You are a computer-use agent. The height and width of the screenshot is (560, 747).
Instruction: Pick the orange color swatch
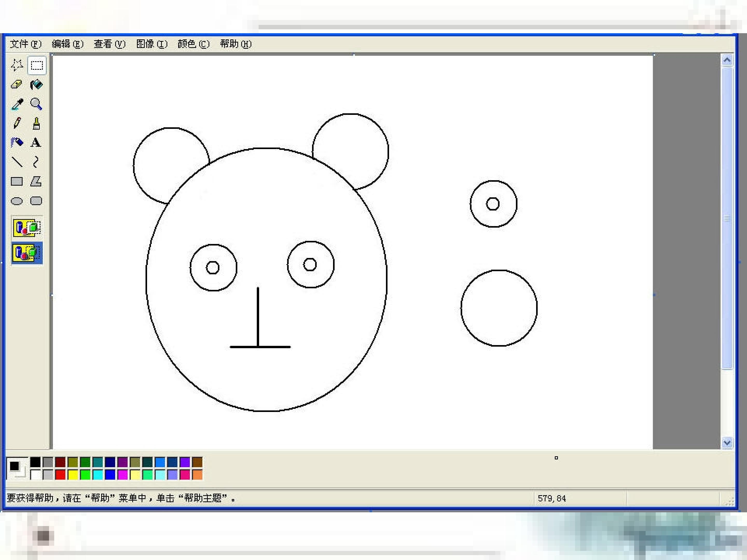coord(197,475)
